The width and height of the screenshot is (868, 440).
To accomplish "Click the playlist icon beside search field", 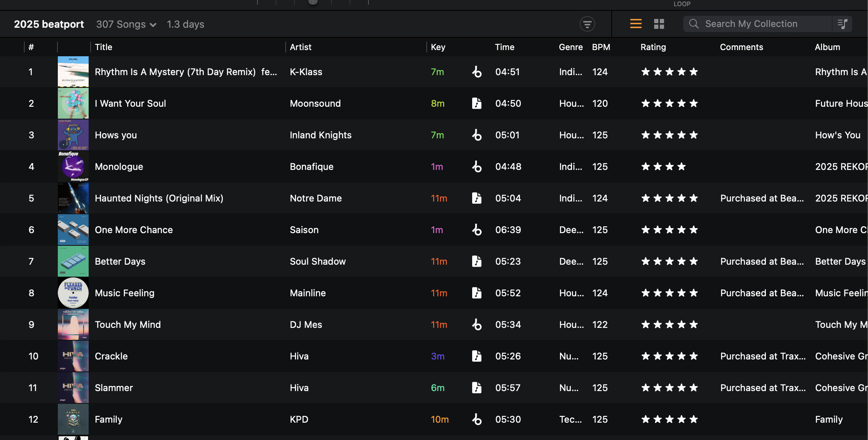I will point(843,24).
